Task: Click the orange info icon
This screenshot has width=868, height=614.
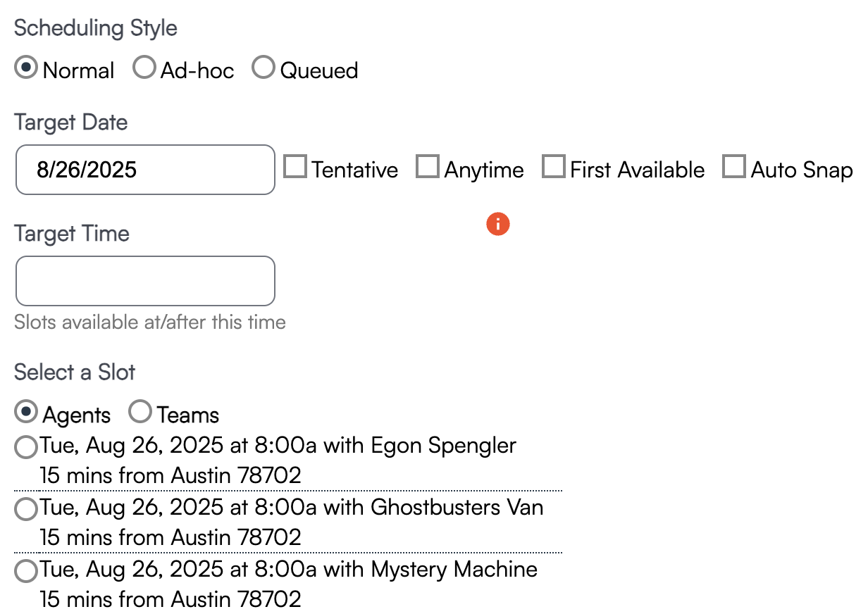Action: (497, 225)
